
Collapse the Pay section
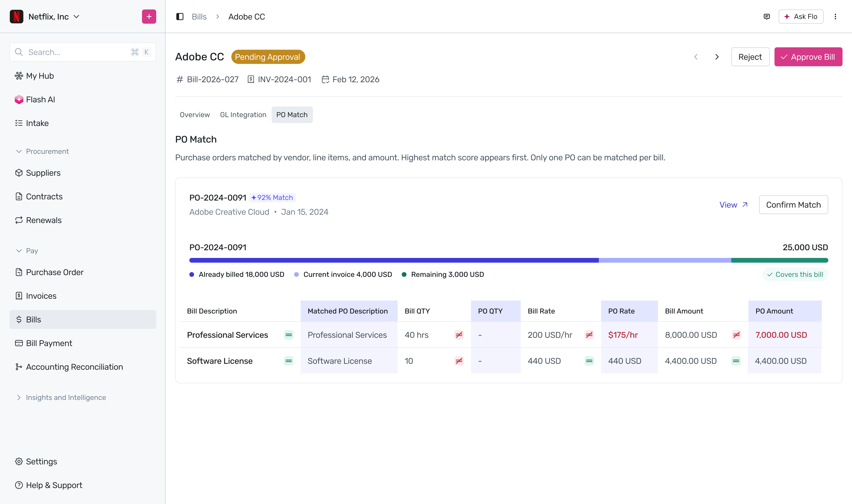(27, 251)
